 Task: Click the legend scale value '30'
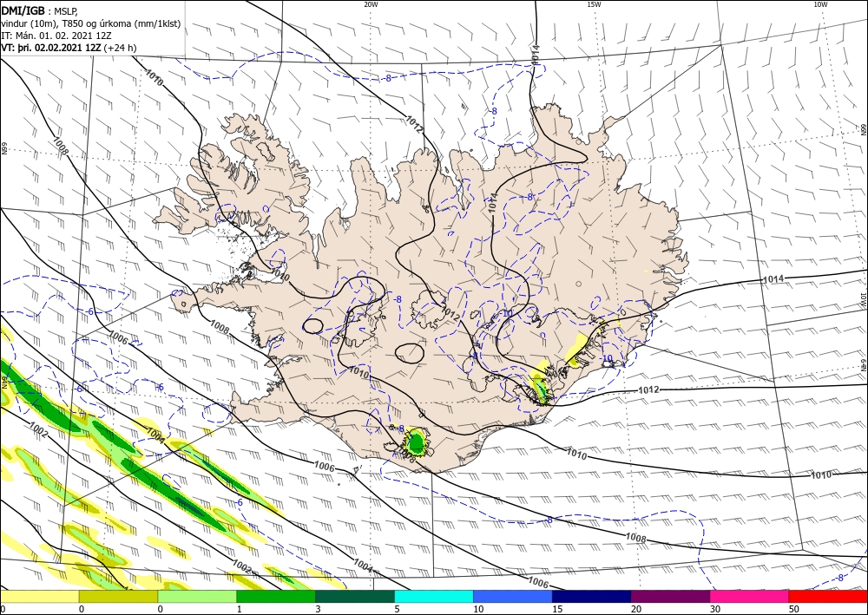pos(715,609)
